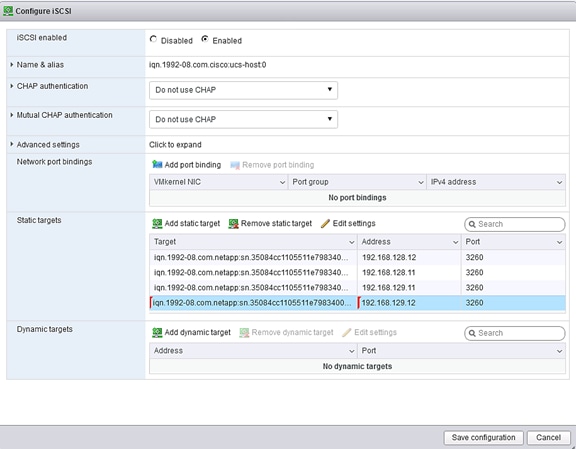The image size is (576, 449).
Task: Save the iSCSI configuration
Action: (x=483, y=438)
